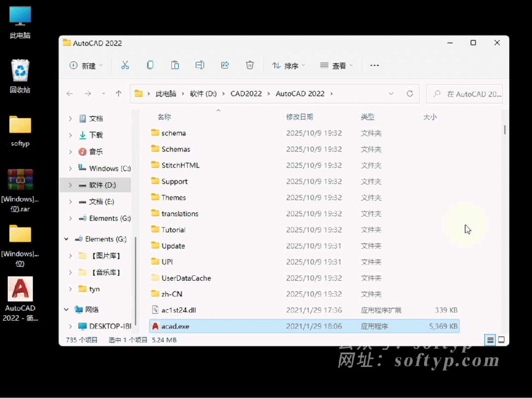Click the Delete trash icon in toolbar
The width and height of the screenshot is (532, 399).
[x=250, y=65]
